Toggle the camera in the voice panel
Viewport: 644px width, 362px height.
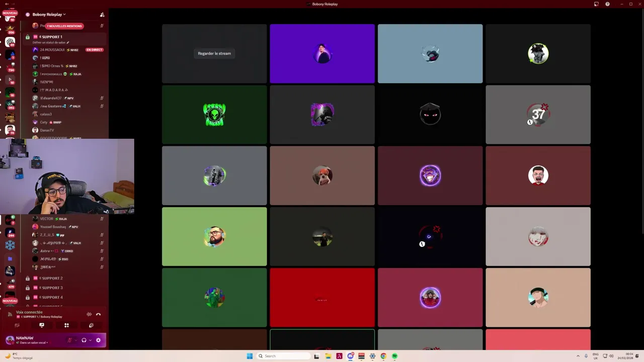[17, 325]
